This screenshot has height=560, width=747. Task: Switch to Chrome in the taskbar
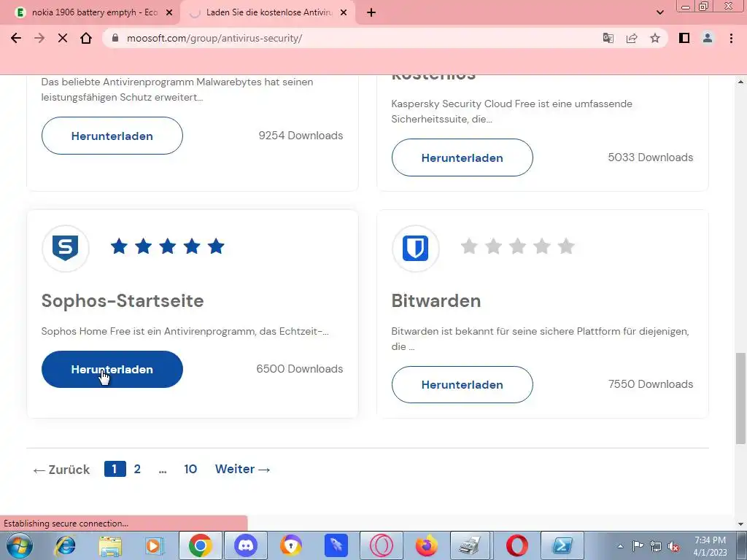coord(200,545)
